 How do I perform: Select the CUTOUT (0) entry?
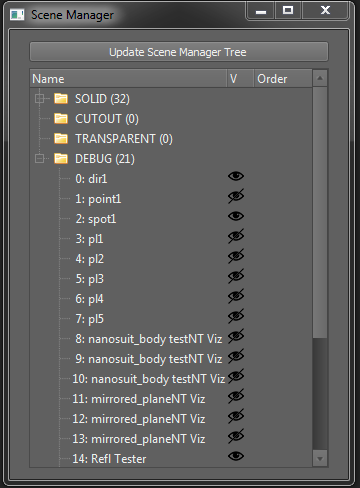tap(107, 119)
